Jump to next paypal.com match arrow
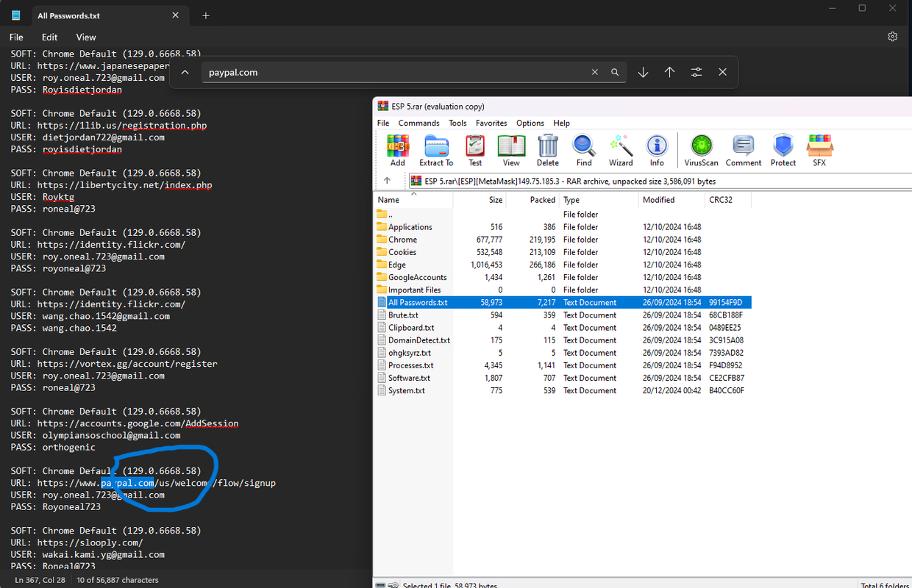This screenshot has height=588, width=912. 643,72
